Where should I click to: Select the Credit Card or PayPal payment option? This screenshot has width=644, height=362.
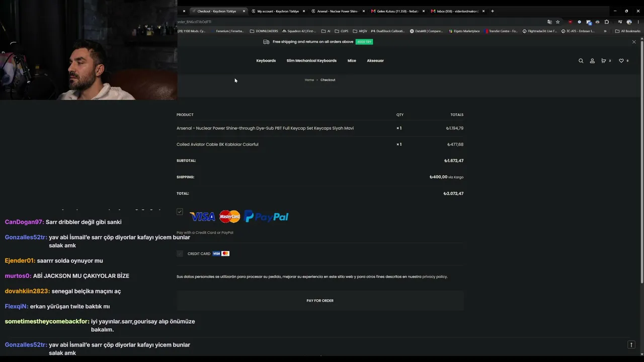pos(180,212)
